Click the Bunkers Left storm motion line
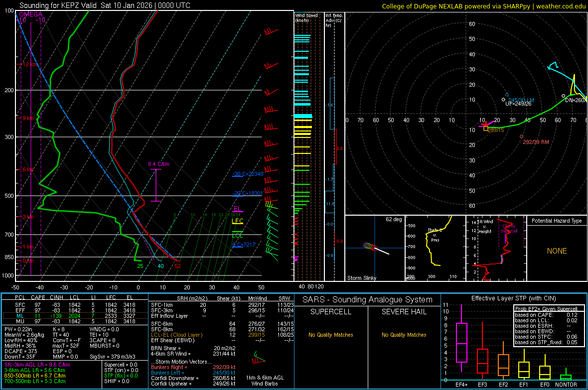588x390 pixels. click(193, 373)
